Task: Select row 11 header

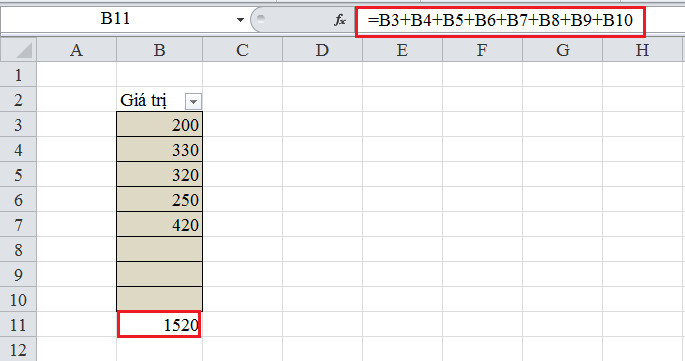Action: tap(18, 324)
